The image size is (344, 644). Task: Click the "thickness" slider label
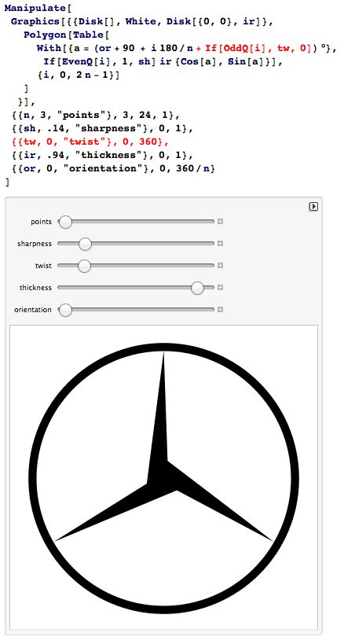tap(35, 288)
